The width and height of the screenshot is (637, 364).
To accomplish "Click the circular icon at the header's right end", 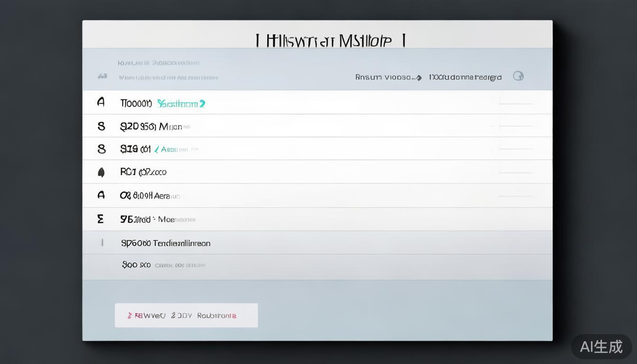I will (x=518, y=76).
